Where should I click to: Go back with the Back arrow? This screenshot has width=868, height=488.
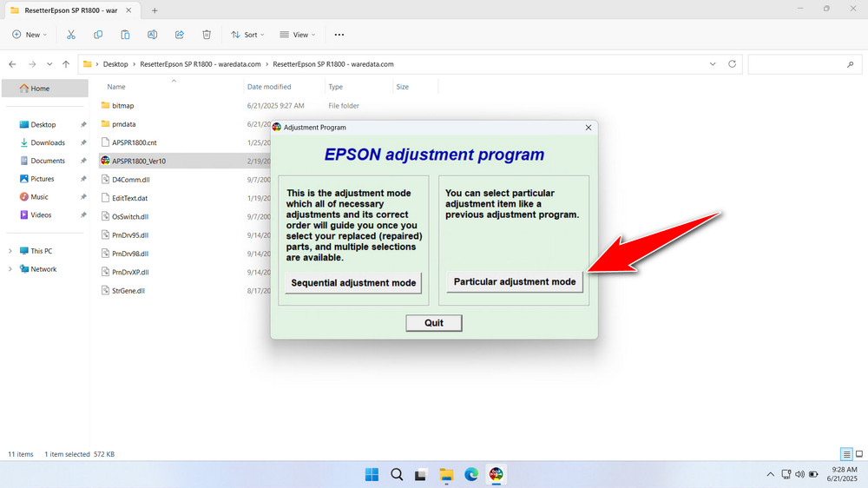12,64
